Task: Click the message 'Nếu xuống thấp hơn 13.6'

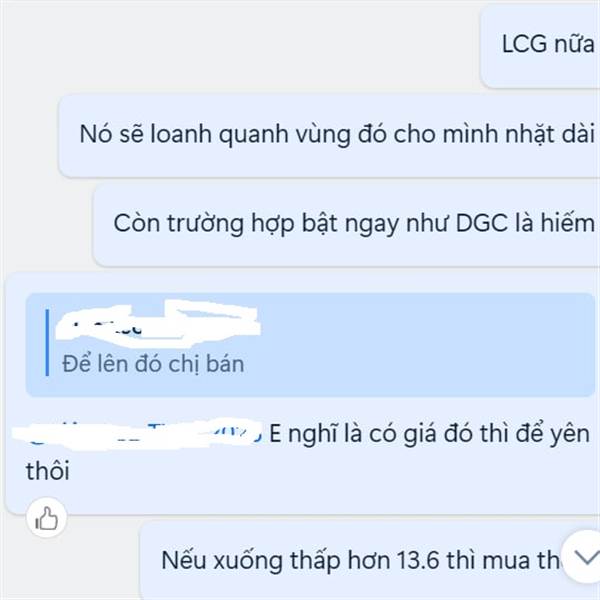Action: pos(370,560)
